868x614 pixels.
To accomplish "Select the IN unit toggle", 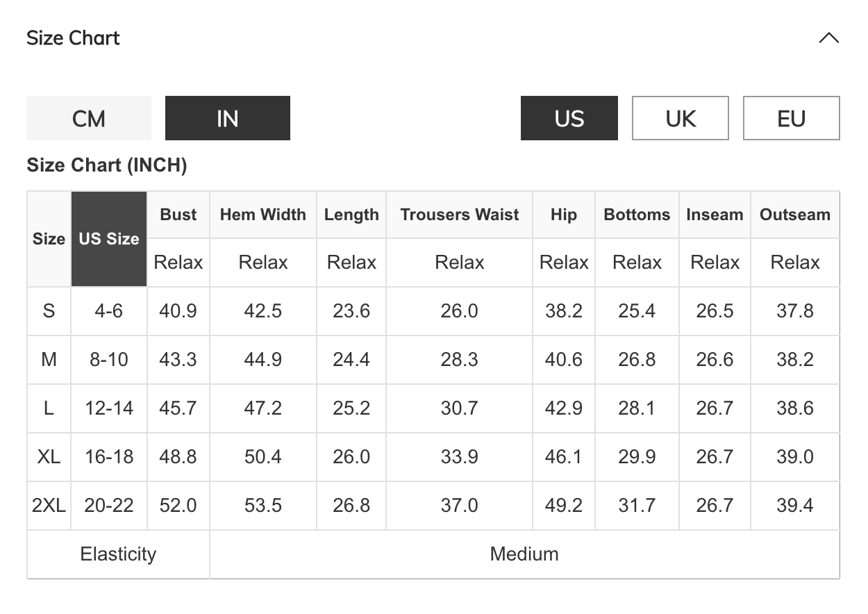I will [x=227, y=118].
